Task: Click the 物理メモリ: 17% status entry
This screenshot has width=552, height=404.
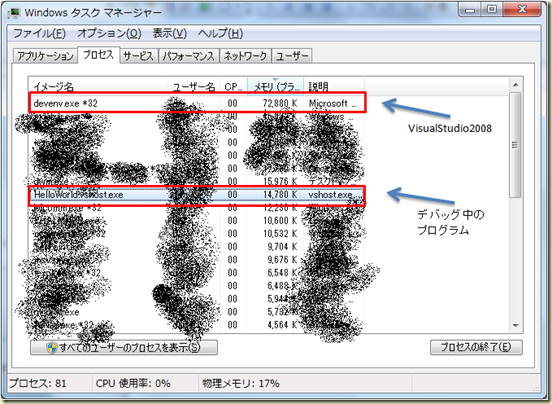Action: pyautogui.click(x=241, y=383)
